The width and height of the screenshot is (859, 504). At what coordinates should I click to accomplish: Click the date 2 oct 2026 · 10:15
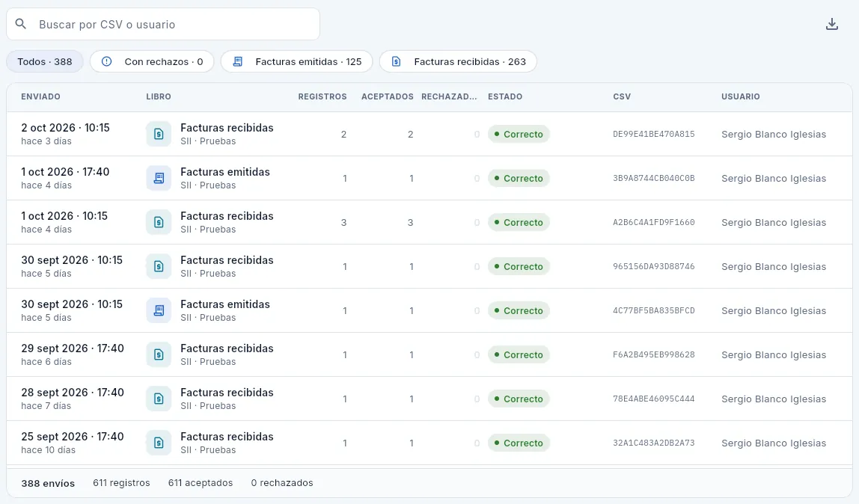(65, 128)
